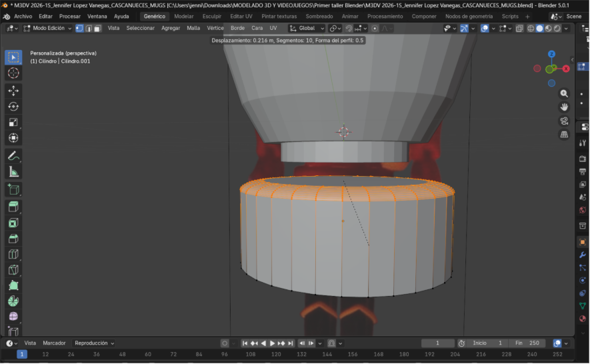Select the 3D Cursor tool
The width and height of the screenshot is (590, 364).
click(x=13, y=73)
